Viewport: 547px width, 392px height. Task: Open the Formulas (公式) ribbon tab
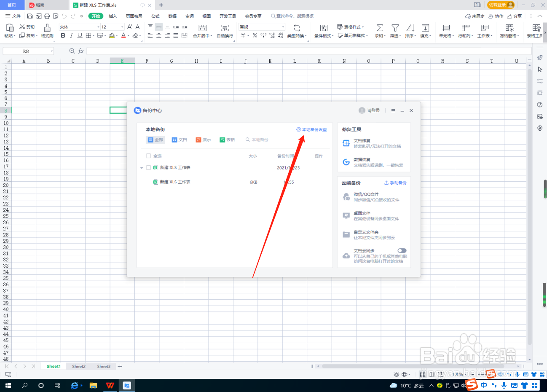[x=156, y=16]
